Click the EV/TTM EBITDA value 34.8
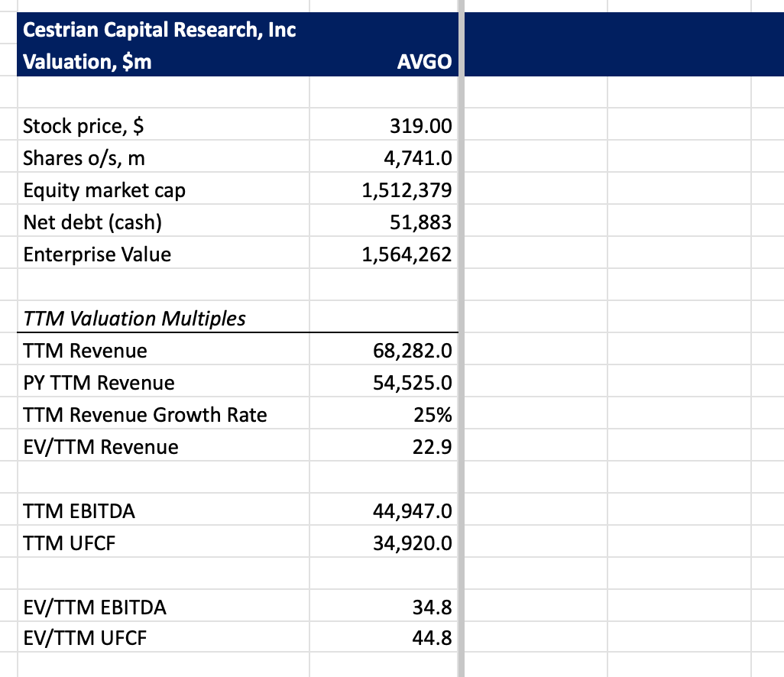784x677 pixels. point(384,605)
